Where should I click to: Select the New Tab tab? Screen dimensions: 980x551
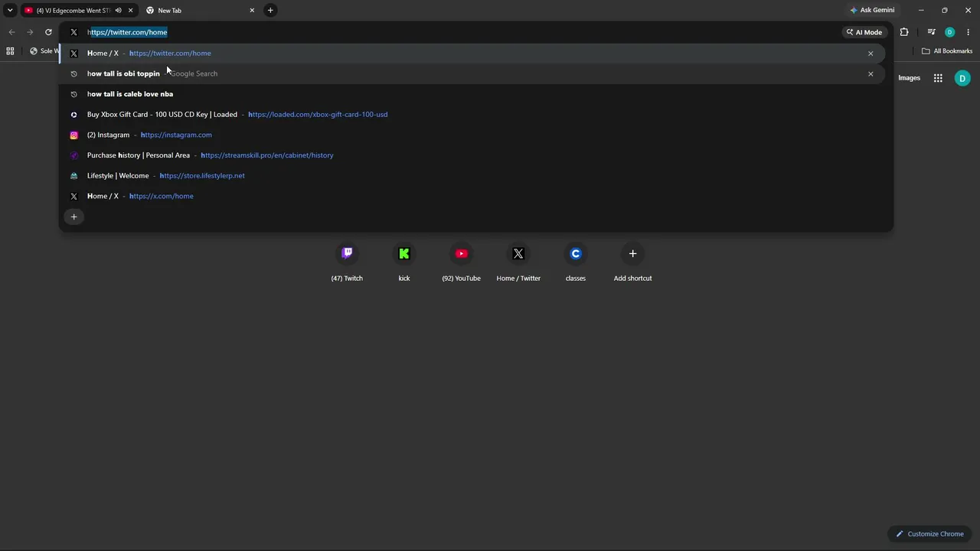click(x=199, y=10)
